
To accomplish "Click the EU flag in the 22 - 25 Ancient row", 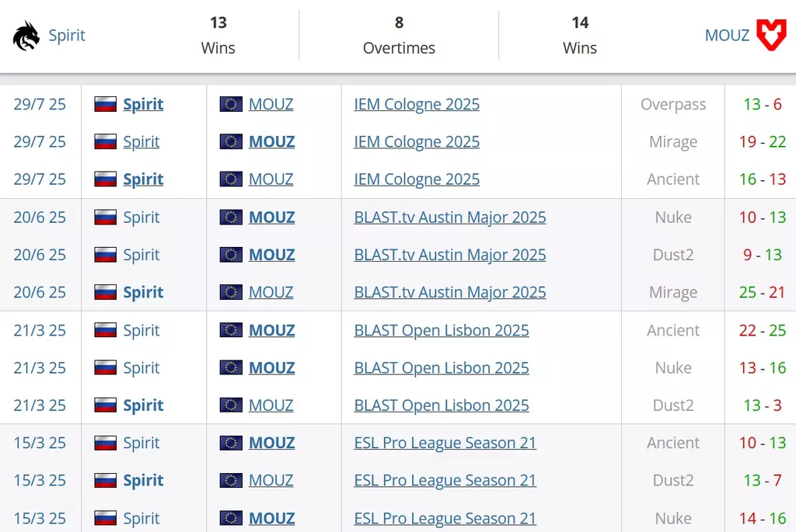I will pos(231,330).
